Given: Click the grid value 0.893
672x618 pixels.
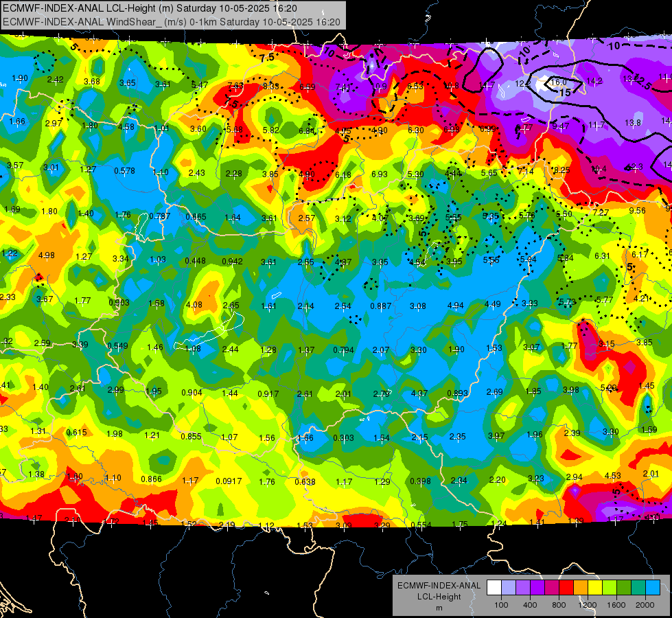Looking at the screenshot, I should pyautogui.click(x=457, y=393).
